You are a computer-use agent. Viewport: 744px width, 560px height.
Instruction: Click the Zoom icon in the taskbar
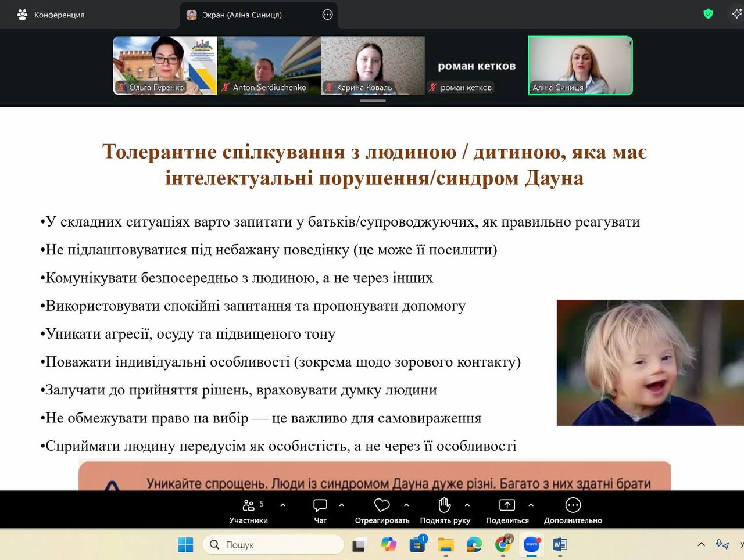531,545
